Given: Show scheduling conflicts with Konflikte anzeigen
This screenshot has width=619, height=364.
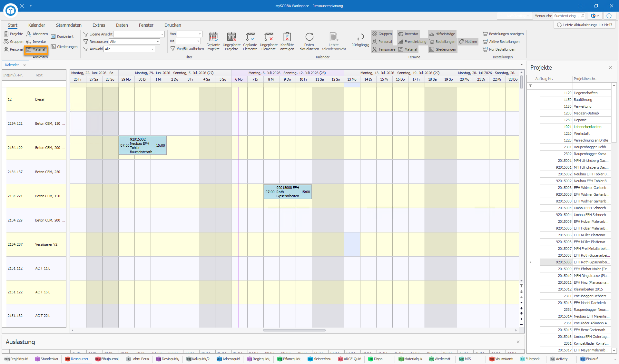Looking at the screenshot, I should tap(287, 41).
